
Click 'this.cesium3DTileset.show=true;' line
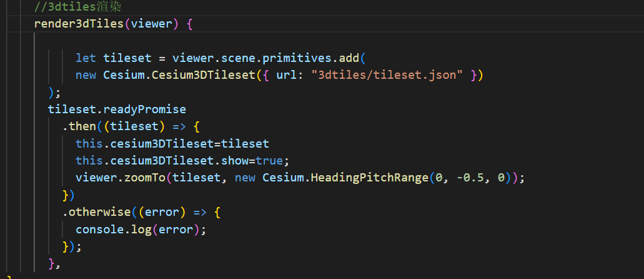pyautogui.click(x=183, y=161)
